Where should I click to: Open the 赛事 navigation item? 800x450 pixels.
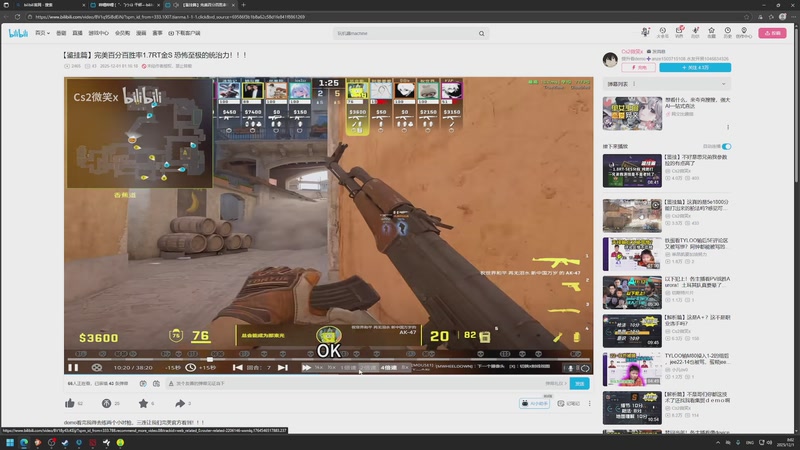tap(157, 33)
